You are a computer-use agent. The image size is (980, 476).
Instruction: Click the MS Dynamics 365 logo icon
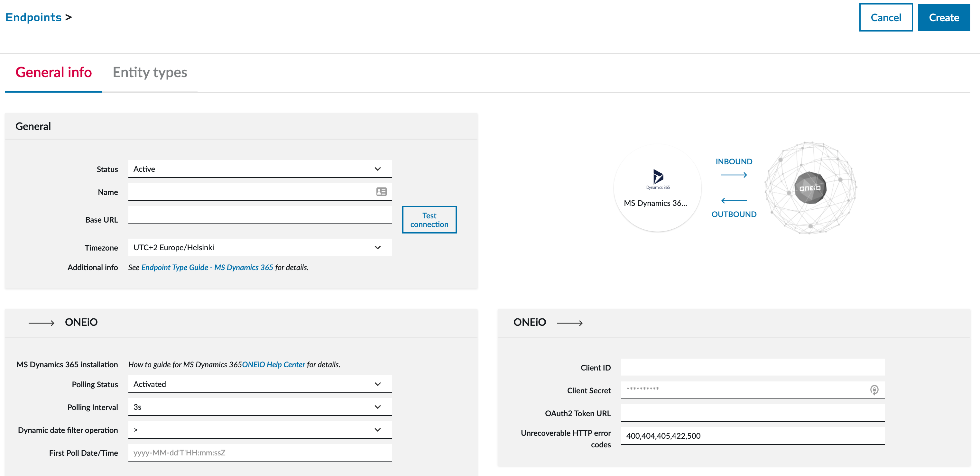click(658, 179)
